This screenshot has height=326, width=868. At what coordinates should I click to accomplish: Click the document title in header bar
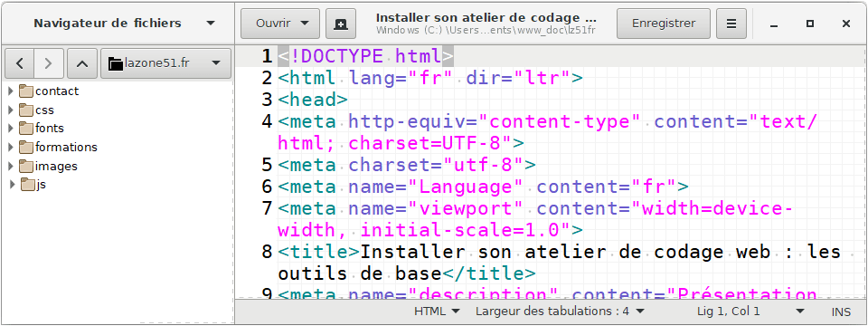pos(486,18)
